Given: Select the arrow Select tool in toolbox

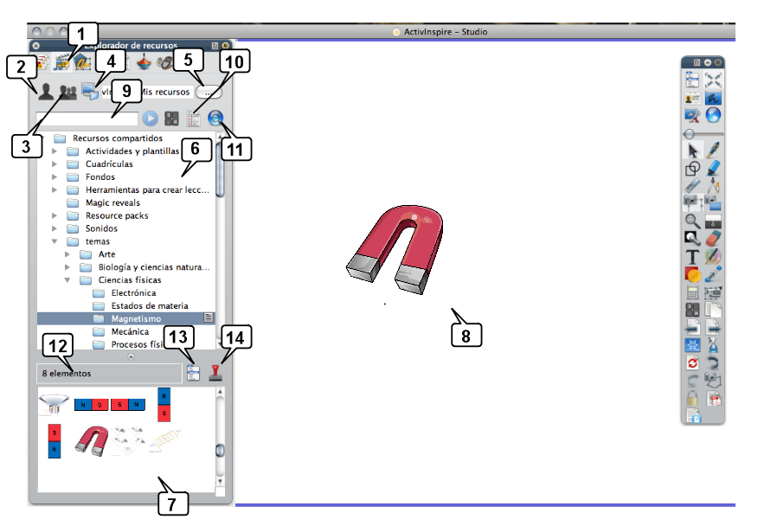Looking at the screenshot, I should pos(692,151).
